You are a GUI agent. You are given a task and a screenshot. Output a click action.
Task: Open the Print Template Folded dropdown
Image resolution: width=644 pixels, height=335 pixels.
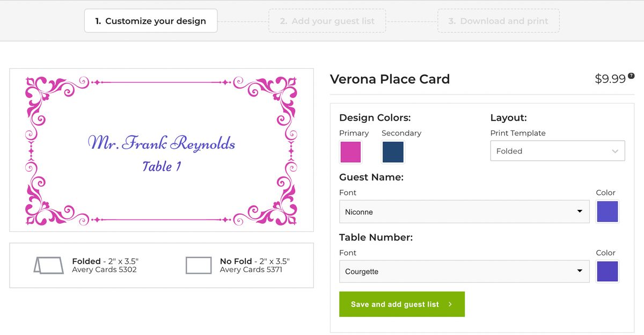(557, 151)
